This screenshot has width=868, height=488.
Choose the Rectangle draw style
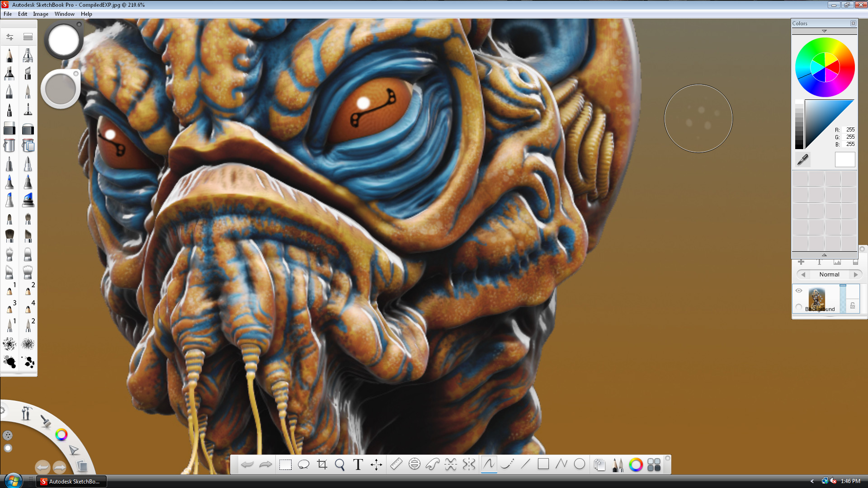543,465
